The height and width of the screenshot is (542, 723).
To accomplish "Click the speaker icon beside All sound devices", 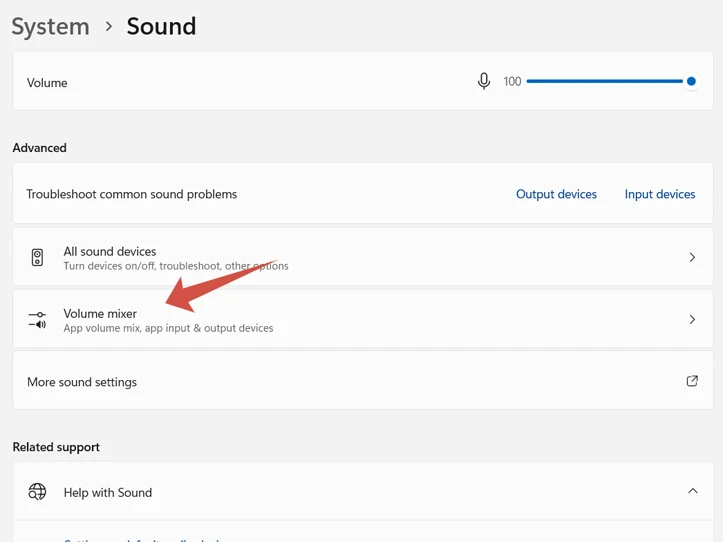I will pos(37,258).
